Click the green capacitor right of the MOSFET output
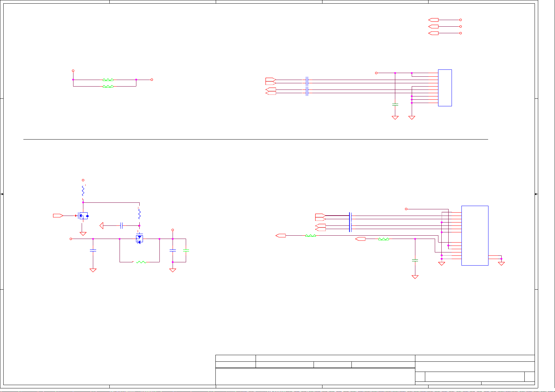The height and width of the screenshot is (392, 555). click(186, 250)
